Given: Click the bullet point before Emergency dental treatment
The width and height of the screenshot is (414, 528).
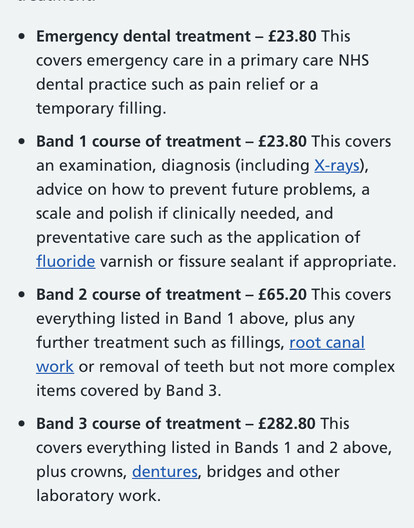Looking at the screenshot, I should click(x=22, y=36).
